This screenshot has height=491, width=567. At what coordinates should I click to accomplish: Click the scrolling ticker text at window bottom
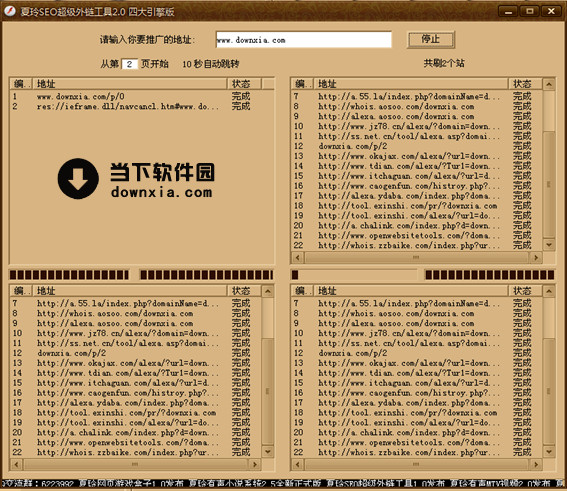(284, 483)
